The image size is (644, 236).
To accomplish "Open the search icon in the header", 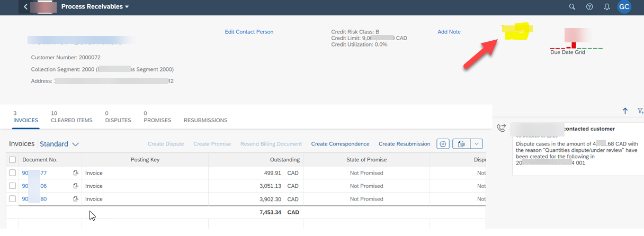I will tap(572, 7).
